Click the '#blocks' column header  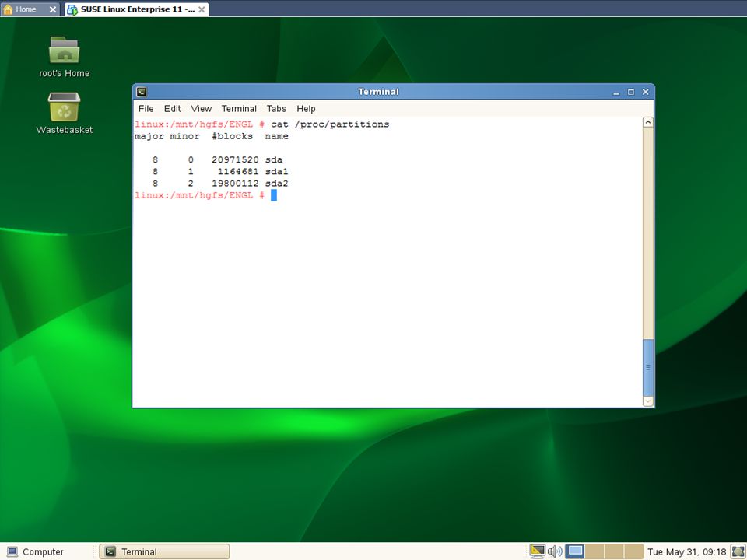pos(232,136)
